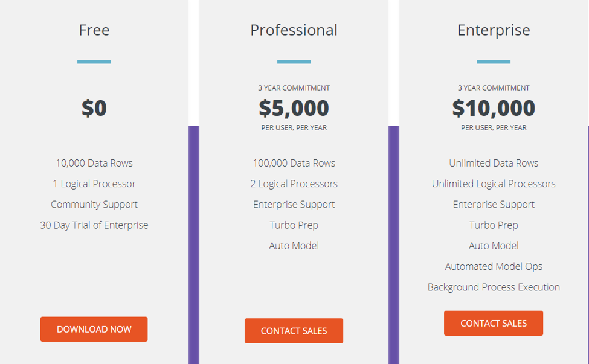Select the Enterprise plan heading
This screenshot has width=589, height=364.
pyautogui.click(x=494, y=30)
